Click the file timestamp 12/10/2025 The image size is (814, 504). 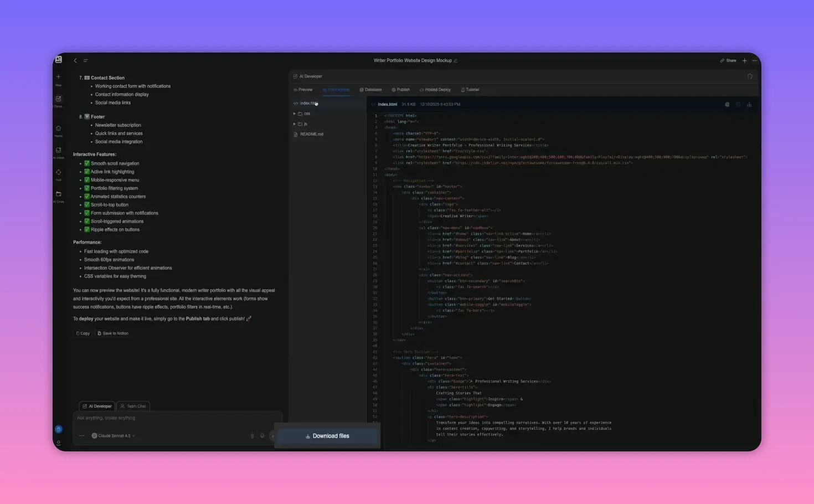coord(440,104)
